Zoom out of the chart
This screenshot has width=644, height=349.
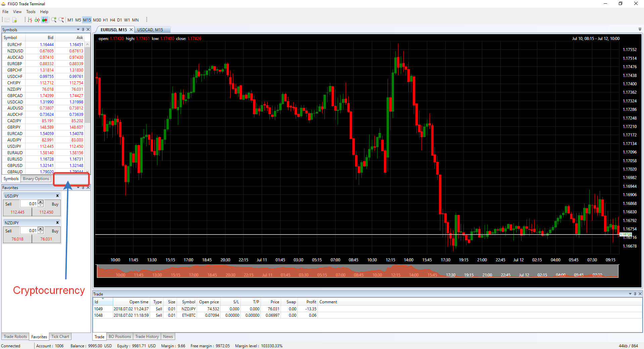tap(61, 20)
